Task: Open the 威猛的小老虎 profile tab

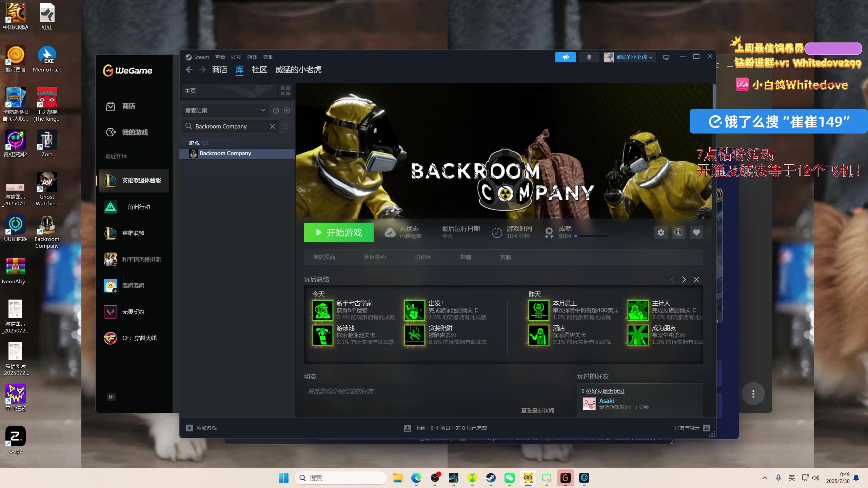Action: (x=298, y=69)
